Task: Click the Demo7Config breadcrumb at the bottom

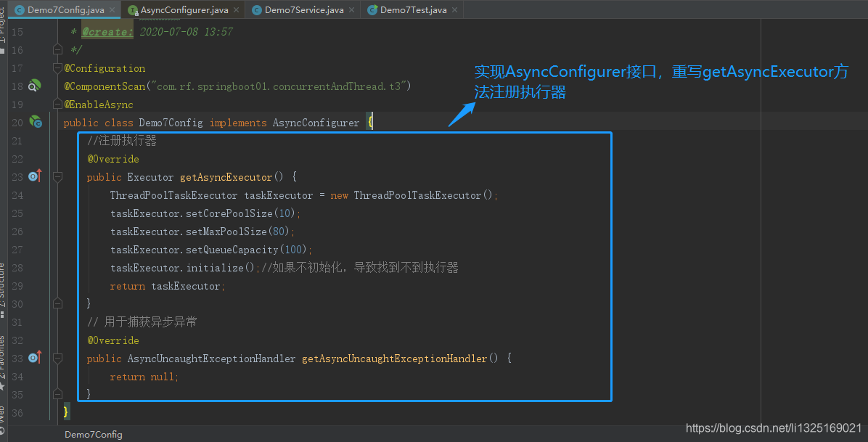Action: click(x=93, y=434)
